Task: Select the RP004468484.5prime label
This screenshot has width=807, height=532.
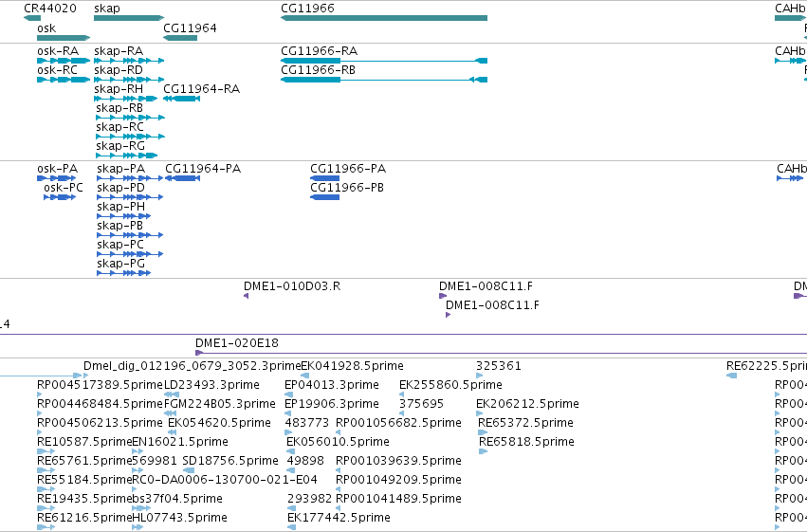Action: coord(100,404)
